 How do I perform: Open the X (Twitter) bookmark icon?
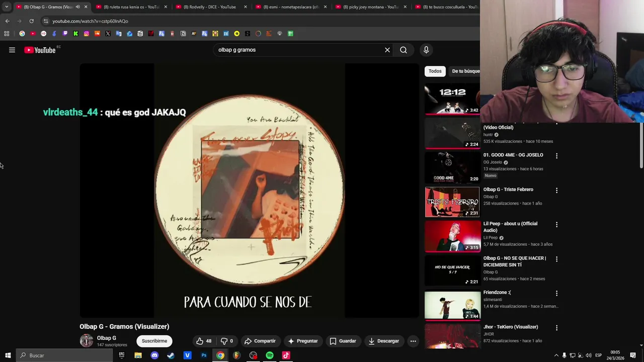[108, 34]
